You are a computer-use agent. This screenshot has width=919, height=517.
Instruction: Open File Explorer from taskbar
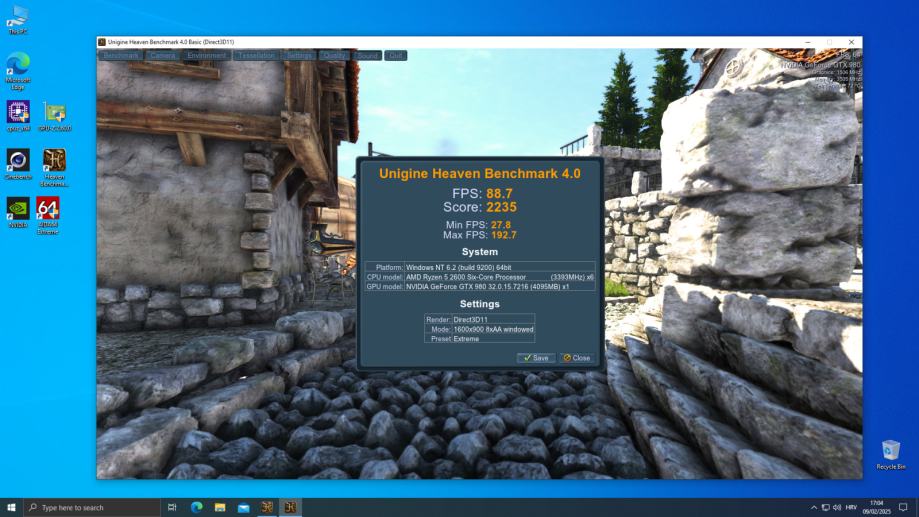220,508
